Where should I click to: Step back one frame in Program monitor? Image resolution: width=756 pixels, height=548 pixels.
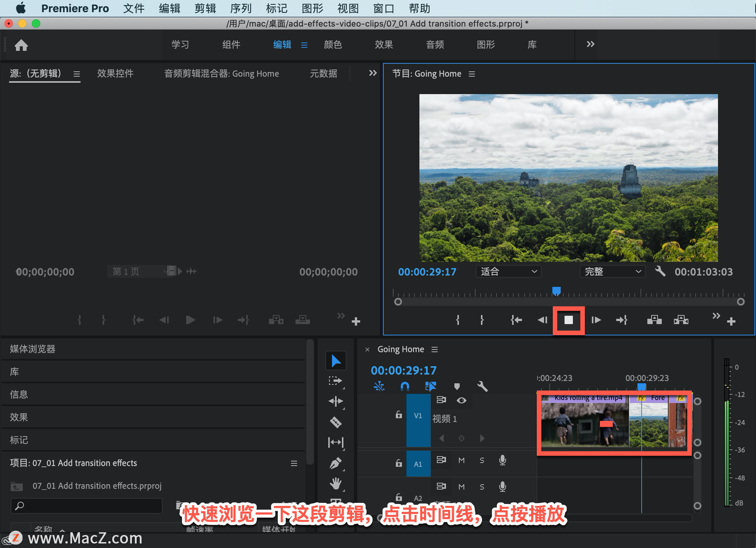pyautogui.click(x=543, y=320)
